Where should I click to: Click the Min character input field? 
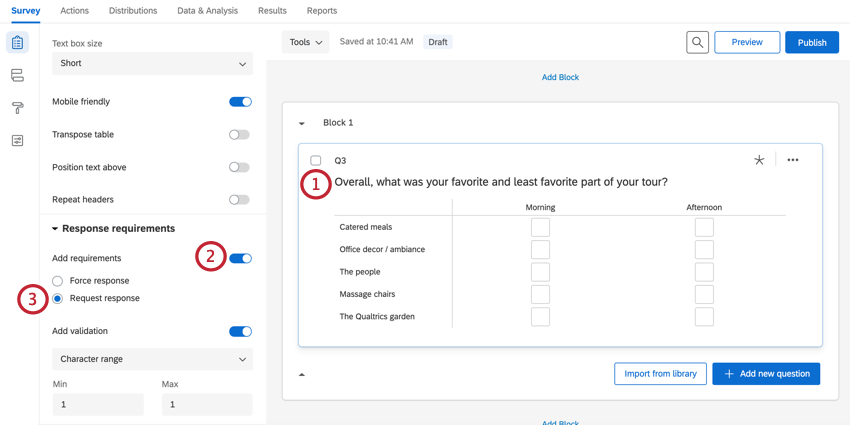[x=97, y=404]
